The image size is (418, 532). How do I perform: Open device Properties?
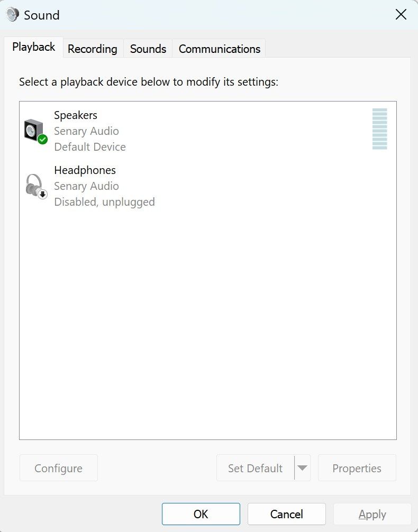[357, 468]
